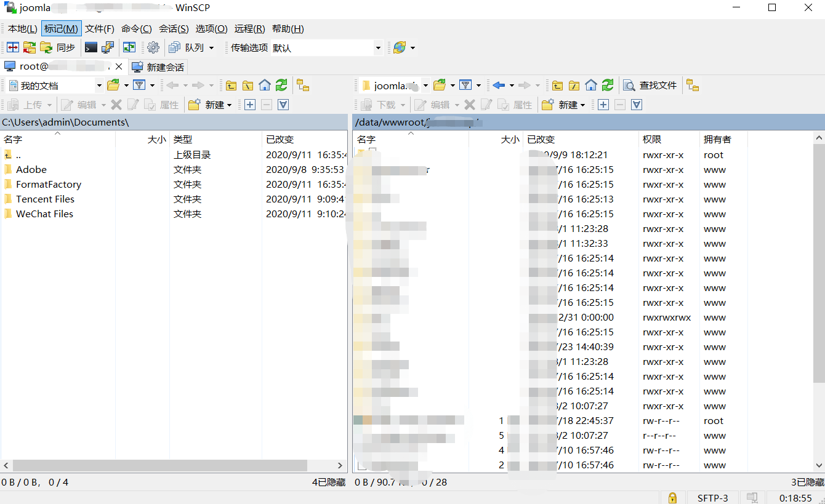Open the transfer settings 默认 dropdown
This screenshot has width=825, height=504.
[378, 47]
